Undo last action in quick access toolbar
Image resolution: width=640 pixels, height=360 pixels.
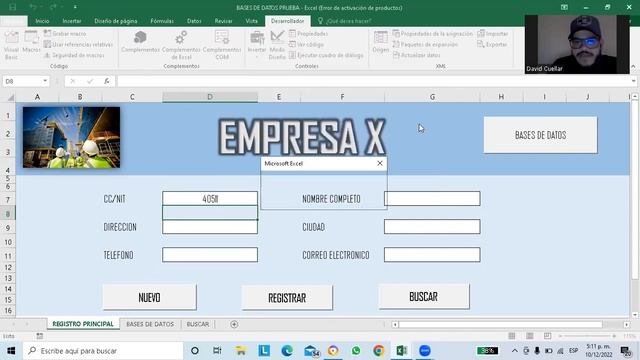[x=33, y=7]
